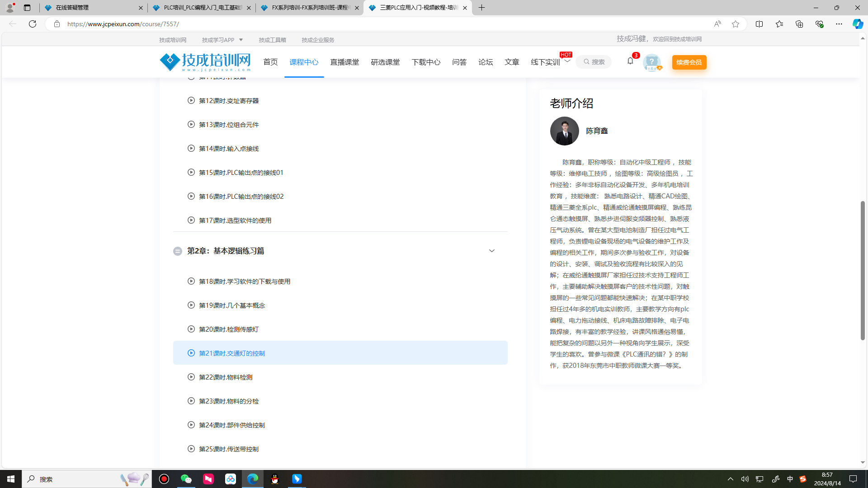868x488 pixels.
Task: Open the 论坛 nav link
Action: pyautogui.click(x=486, y=62)
